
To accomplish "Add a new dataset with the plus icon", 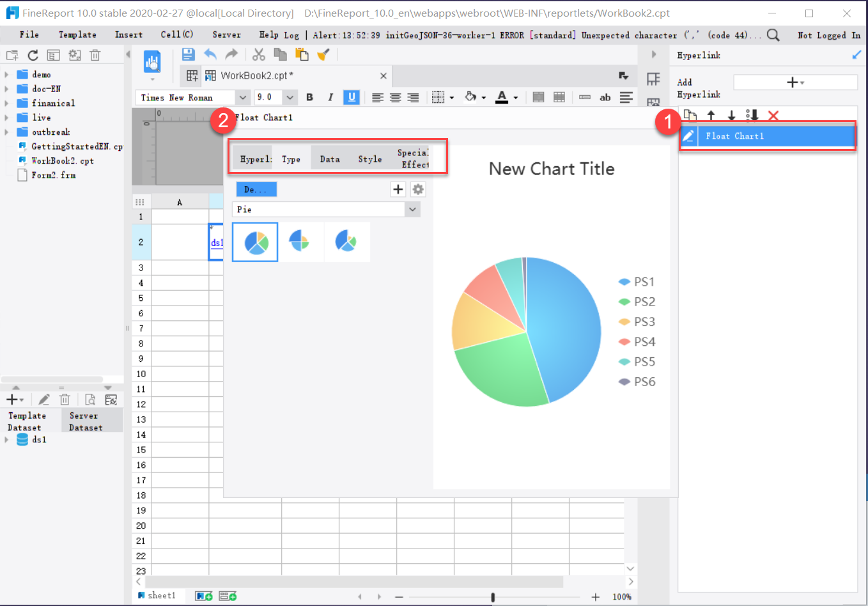I will point(10,399).
